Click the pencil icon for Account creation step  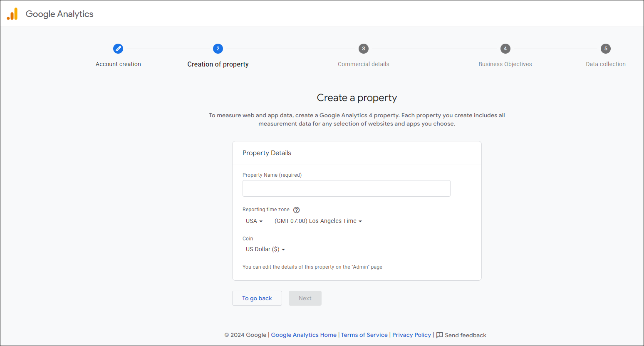[x=118, y=49]
